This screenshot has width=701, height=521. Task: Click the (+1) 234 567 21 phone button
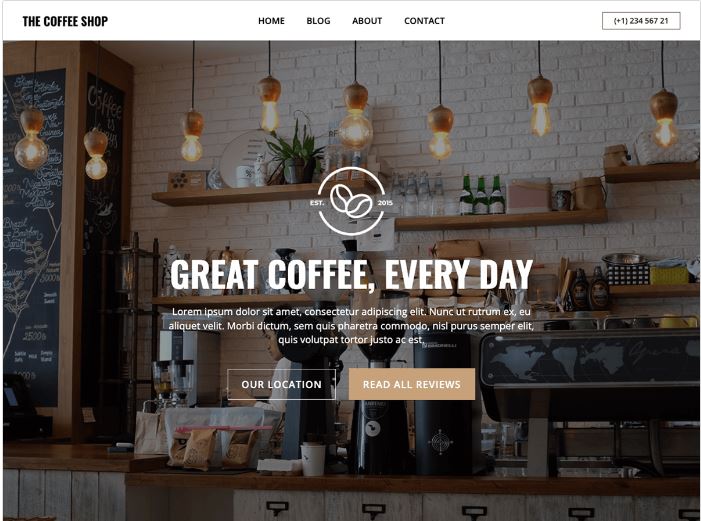click(641, 21)
